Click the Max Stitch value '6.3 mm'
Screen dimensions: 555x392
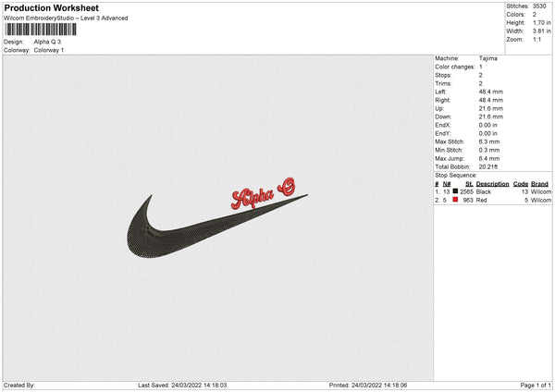tap(489, 141)
